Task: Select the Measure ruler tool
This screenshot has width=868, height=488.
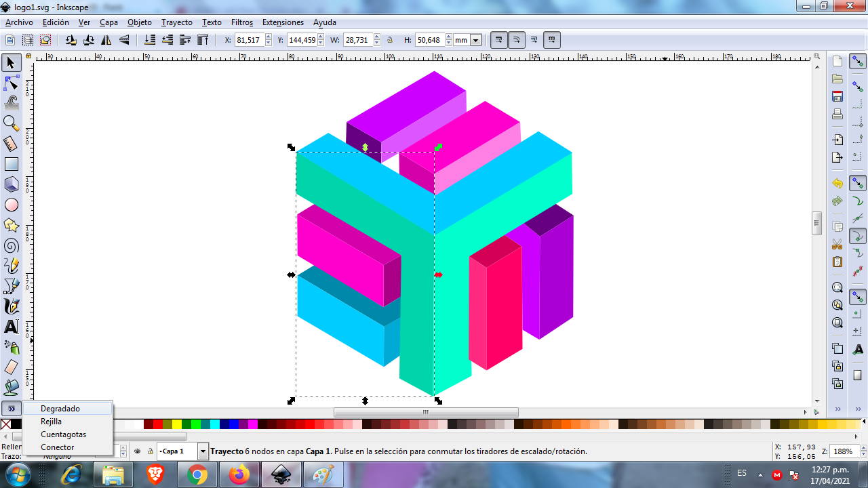Action: [11, 144]
